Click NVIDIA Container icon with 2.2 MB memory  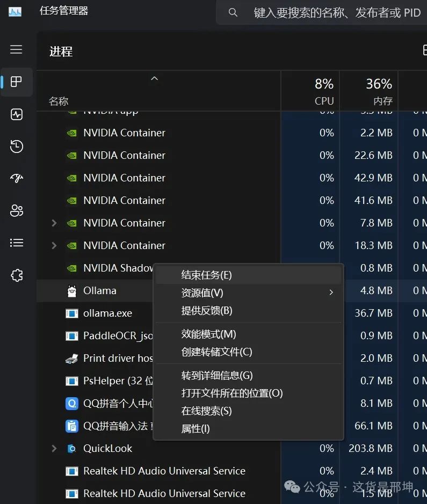(71, 133)
